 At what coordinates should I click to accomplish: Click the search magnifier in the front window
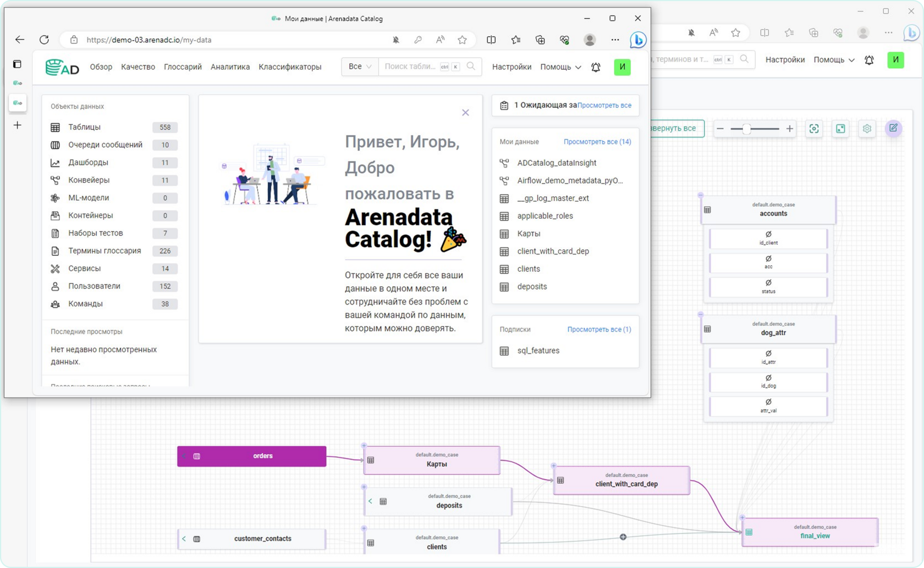pos(471,67)
